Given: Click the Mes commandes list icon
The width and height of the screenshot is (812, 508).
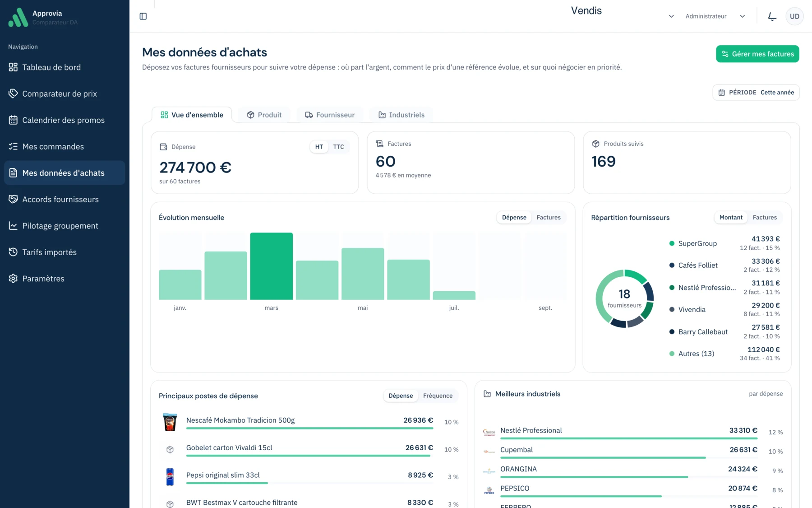Looking at the screenshot, I should (x=13, y=146).
